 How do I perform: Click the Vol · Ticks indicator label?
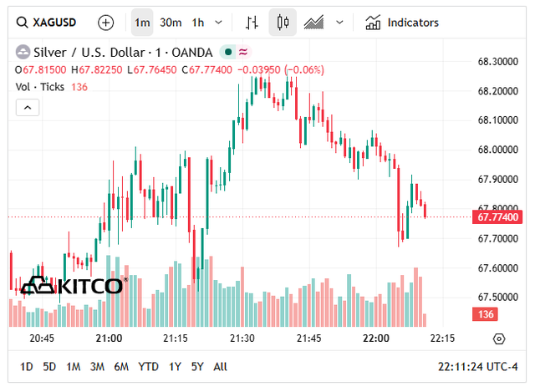(x=39, y=87)
